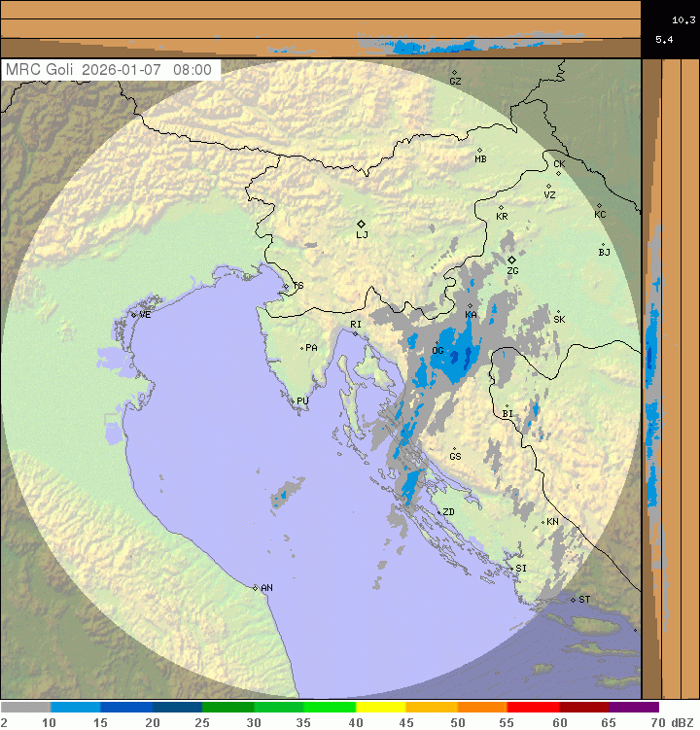Select the TS city marker on the coast
This screenshot has width=700, height=730.
tap(285, 286)
